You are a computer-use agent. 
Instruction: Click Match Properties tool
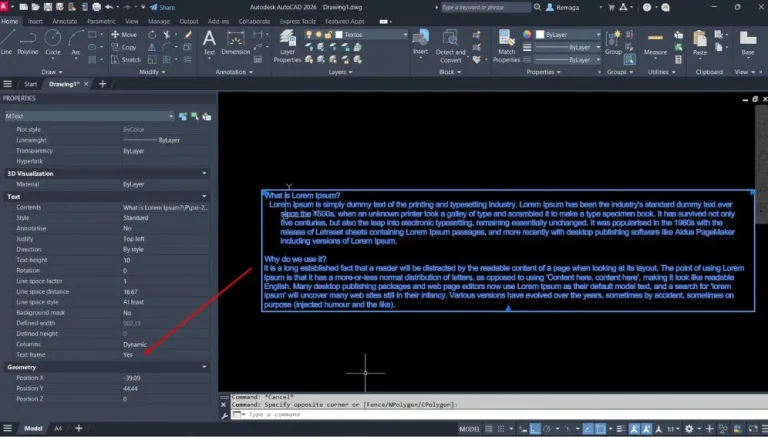pyautogui.click(x=506, y=46)
